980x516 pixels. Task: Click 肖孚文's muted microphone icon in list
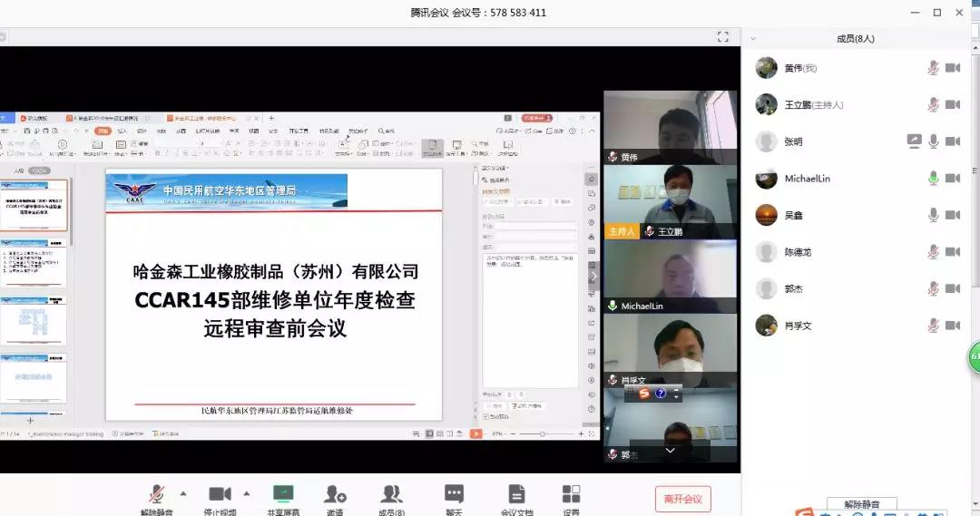[933, 326]
